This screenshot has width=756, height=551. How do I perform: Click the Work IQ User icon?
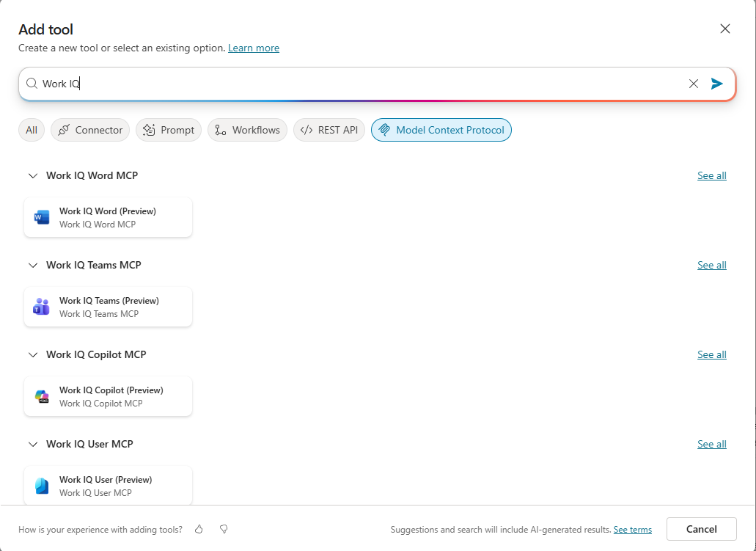pos(42,486)
